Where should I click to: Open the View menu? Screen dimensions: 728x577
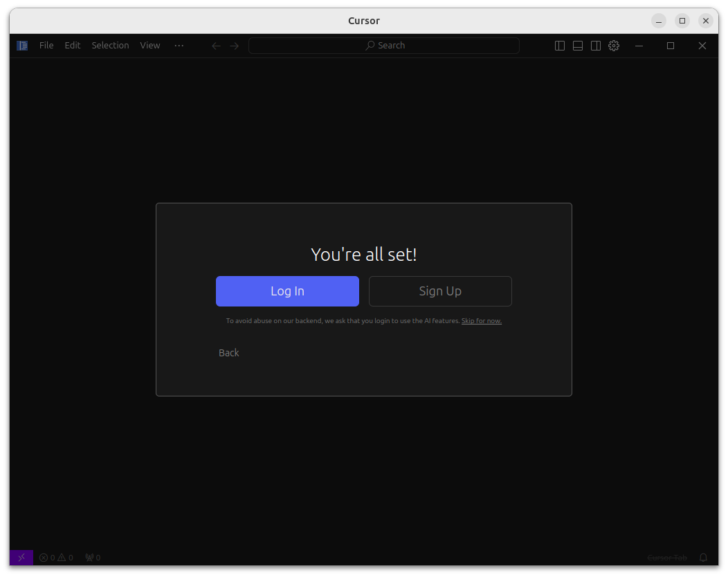point(150,46)
